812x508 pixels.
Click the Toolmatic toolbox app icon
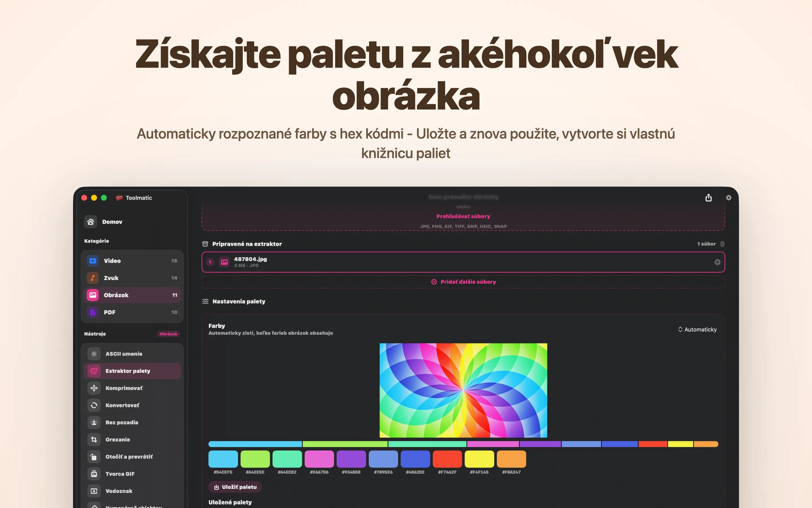[x=119, y=198]
